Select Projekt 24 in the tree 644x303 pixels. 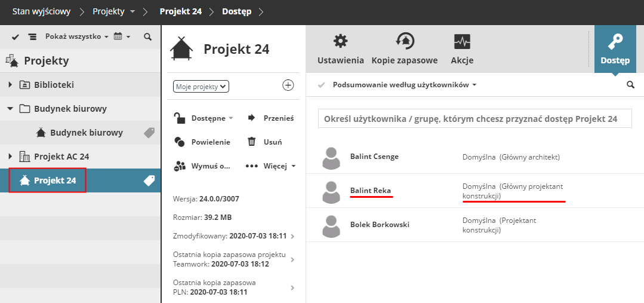(x=80, y=180)
